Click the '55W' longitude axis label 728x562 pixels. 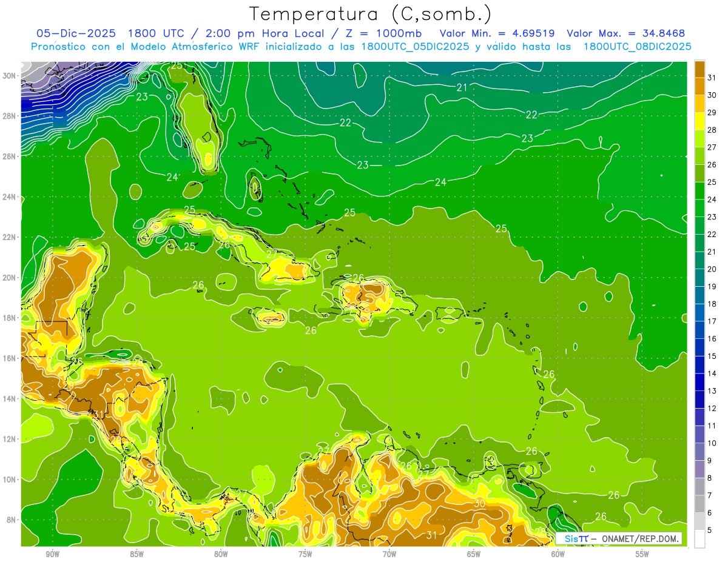pyautogui.click(x=642, y=554)
